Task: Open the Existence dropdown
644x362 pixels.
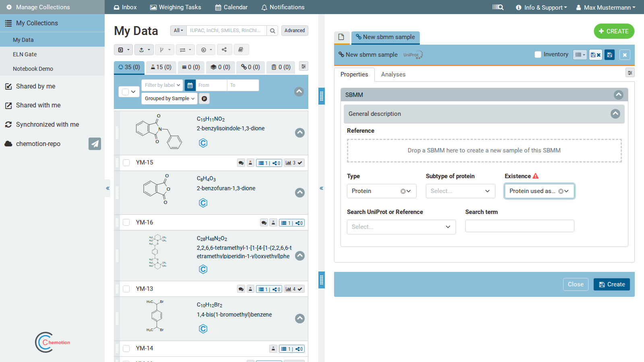Action: (539, 191)
